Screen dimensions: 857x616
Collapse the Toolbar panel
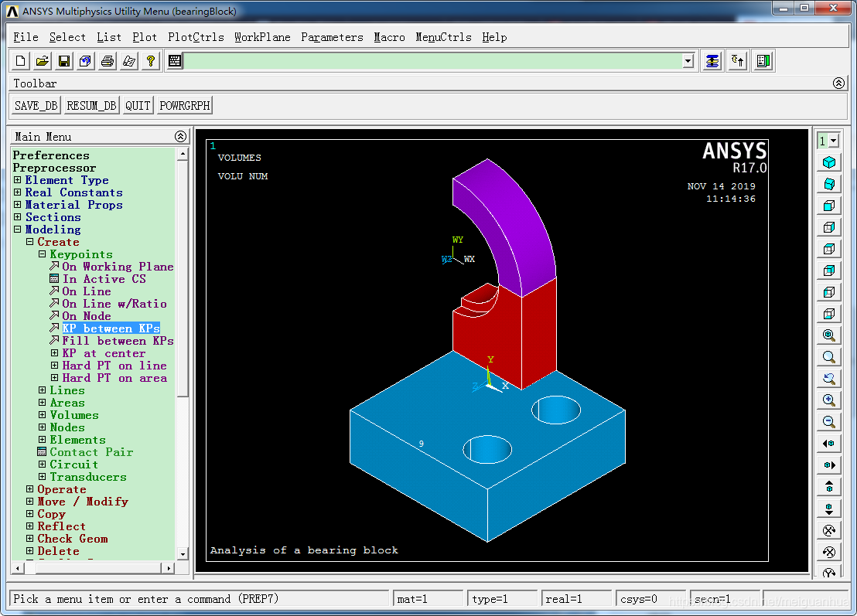839,83
